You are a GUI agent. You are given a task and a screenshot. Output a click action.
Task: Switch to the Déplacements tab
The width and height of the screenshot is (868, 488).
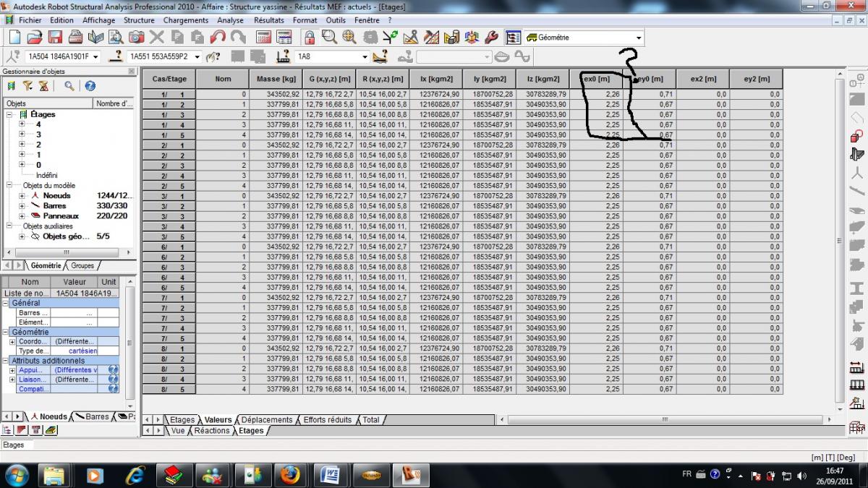(x=267, y=419)
